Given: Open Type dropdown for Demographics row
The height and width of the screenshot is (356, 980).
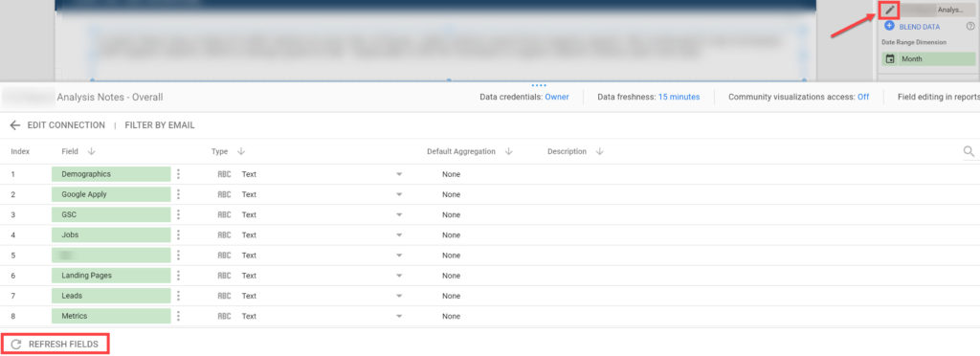Looking at the screenshot, I should [x=399, y=174].
